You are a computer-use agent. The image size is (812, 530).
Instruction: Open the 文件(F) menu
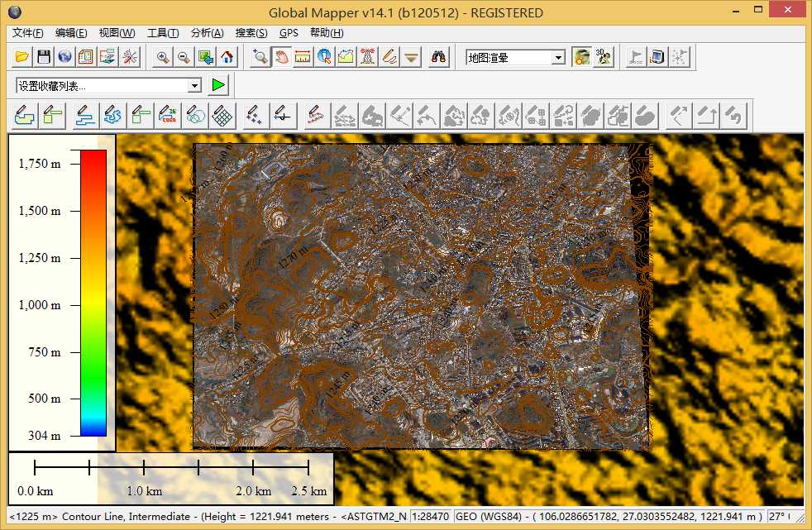(x=27, y=33)
